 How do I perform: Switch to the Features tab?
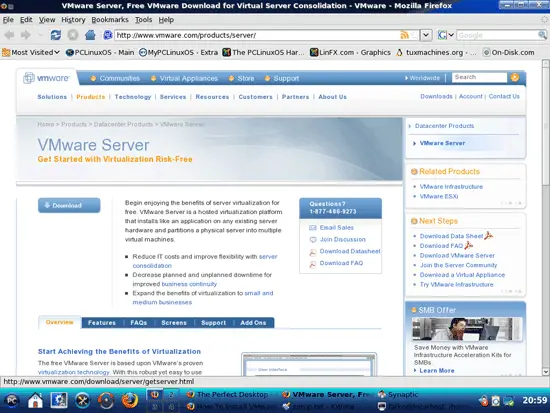102,322
